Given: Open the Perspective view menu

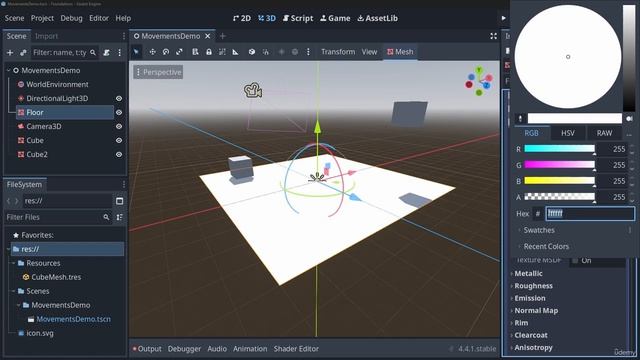Looking at the screenshot, I should 158,72.
